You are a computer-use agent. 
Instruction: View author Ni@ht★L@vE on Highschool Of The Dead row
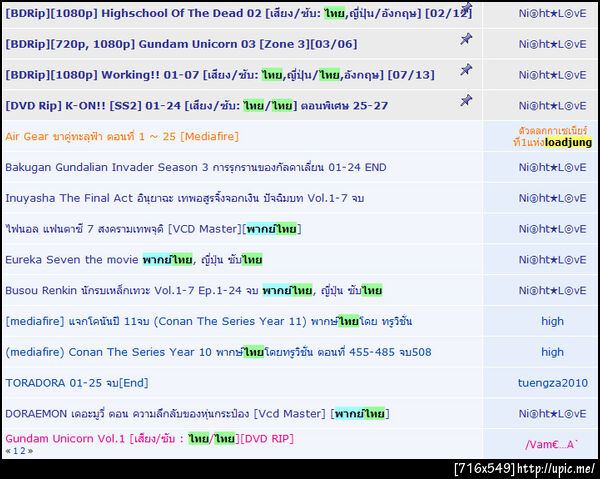553,13
